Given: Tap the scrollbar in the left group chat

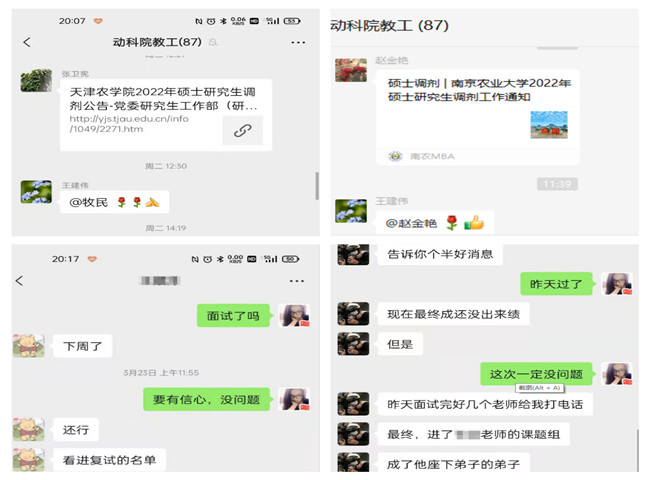Looking at the screenshot, I should click(x=317, y=186).
